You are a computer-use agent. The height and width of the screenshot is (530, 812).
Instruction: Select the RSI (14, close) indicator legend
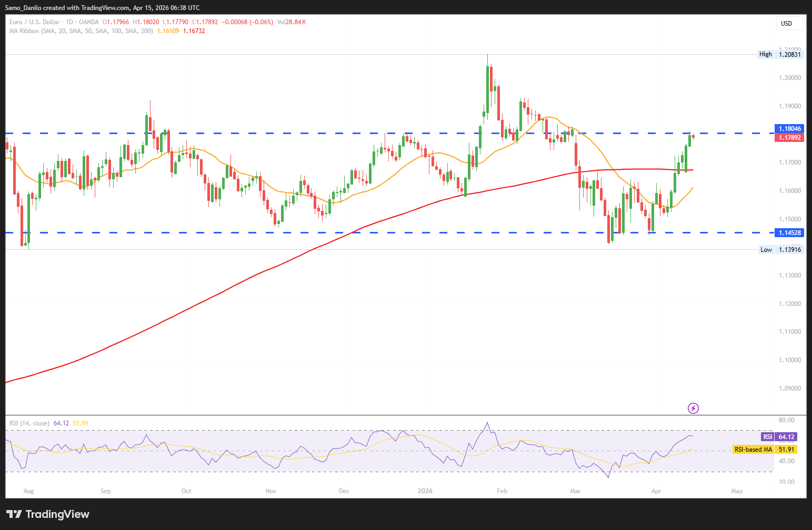point(29,423)
